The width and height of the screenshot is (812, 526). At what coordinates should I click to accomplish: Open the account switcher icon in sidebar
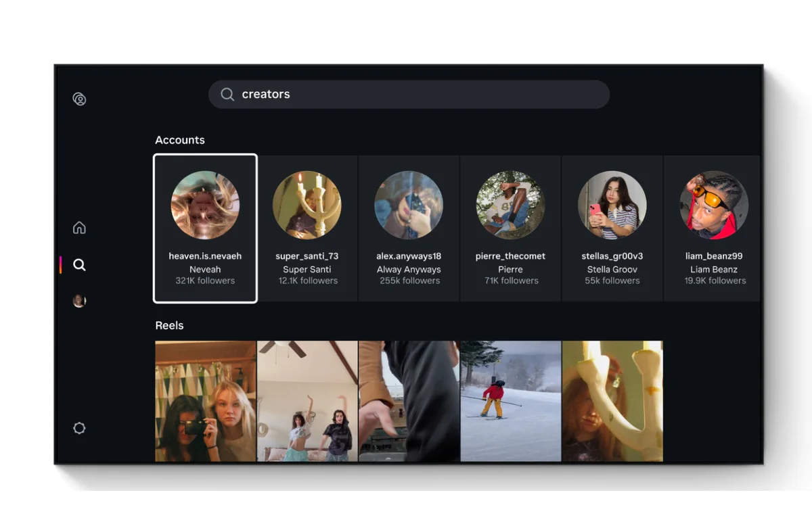[x=79, y=99]
